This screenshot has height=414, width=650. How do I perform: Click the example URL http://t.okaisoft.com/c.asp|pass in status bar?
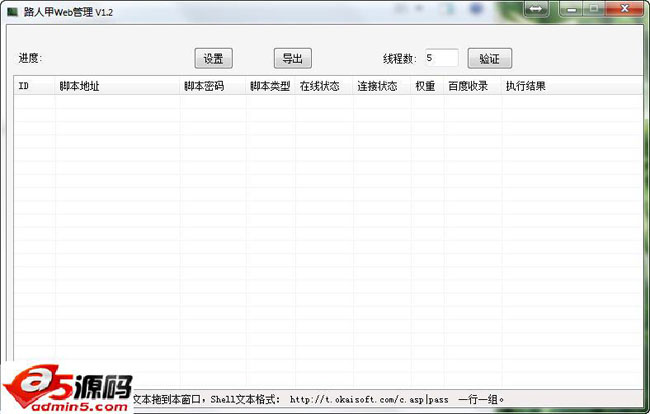point(369,399)
